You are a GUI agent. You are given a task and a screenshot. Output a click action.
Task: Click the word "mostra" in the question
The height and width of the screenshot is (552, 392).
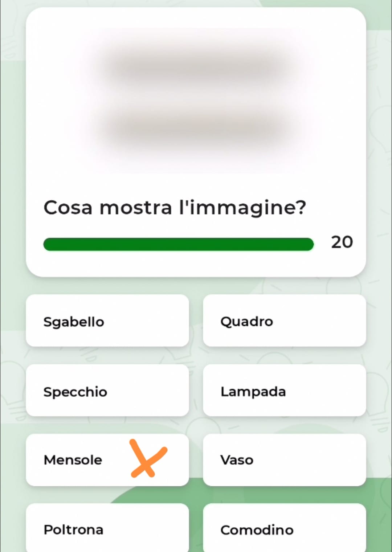[136, 208]
